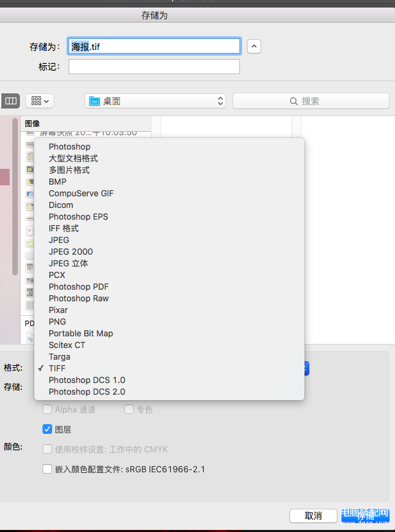Click the sidebar vertical scrollbar

[15, 197]
